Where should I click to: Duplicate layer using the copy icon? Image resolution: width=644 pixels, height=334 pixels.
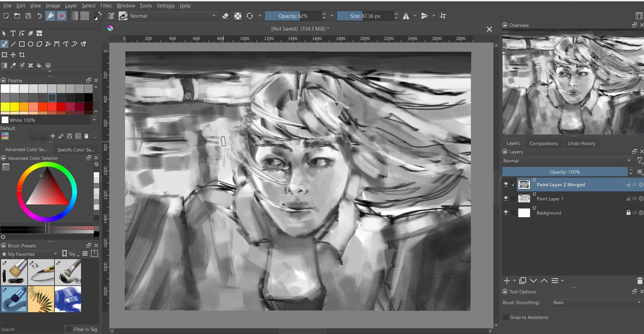pyautogui.click(x=523, y=280)
